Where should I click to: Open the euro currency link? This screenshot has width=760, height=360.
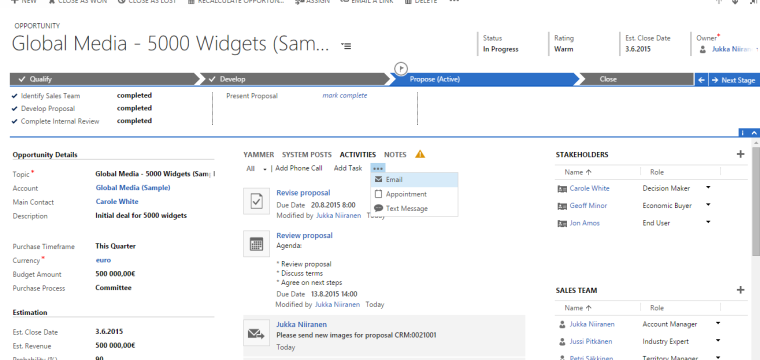click(x=103, y=260)
